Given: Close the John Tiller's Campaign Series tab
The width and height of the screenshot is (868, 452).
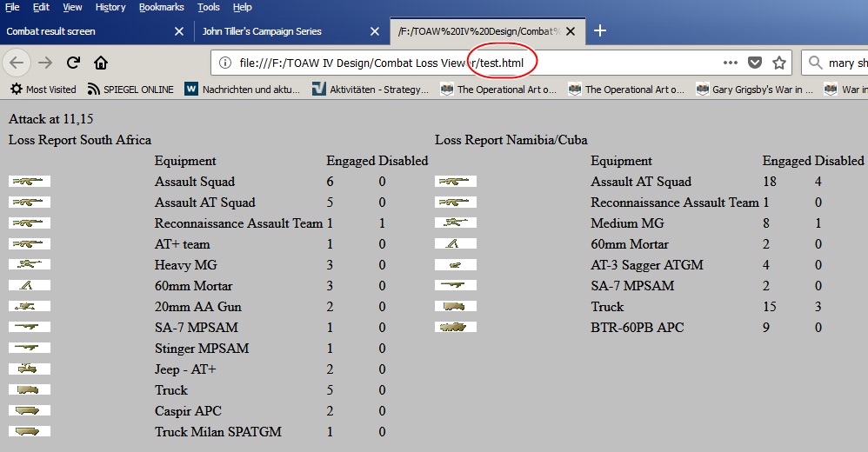Looking at the screenshot, I should pos(375,31).
